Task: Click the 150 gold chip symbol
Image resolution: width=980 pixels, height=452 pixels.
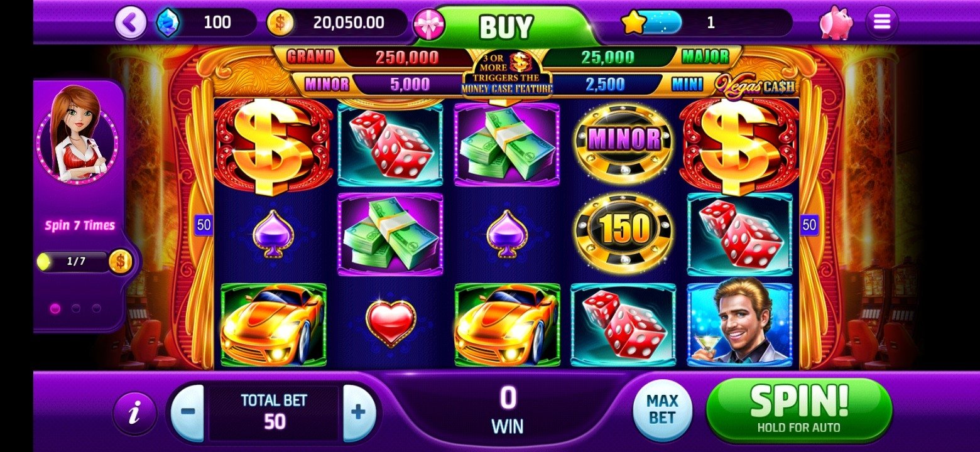Action: coord(623,232)
